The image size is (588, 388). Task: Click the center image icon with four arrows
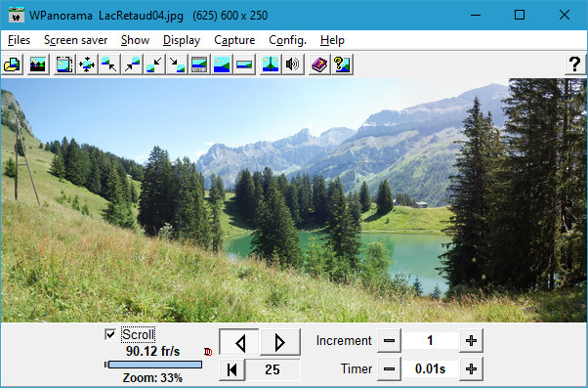[87, 65]
